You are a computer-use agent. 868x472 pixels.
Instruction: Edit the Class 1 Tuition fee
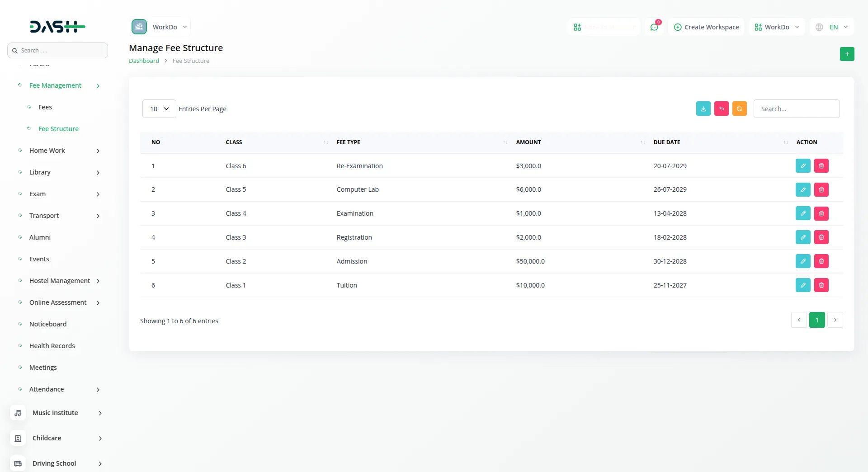coord(803,285)
